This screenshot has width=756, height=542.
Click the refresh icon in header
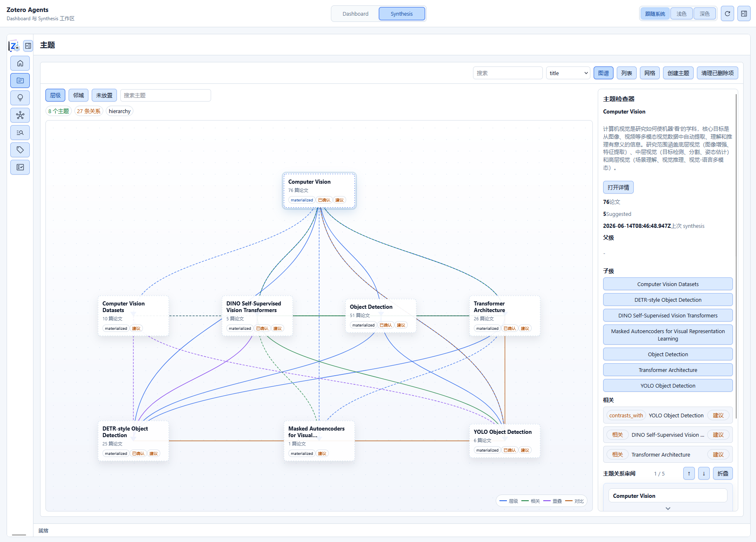(x=727, y=14)
